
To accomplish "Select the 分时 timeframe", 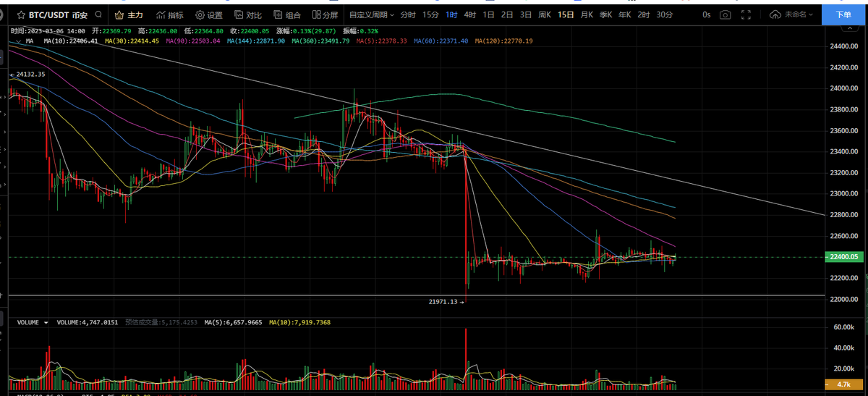I will coord(408,14).
